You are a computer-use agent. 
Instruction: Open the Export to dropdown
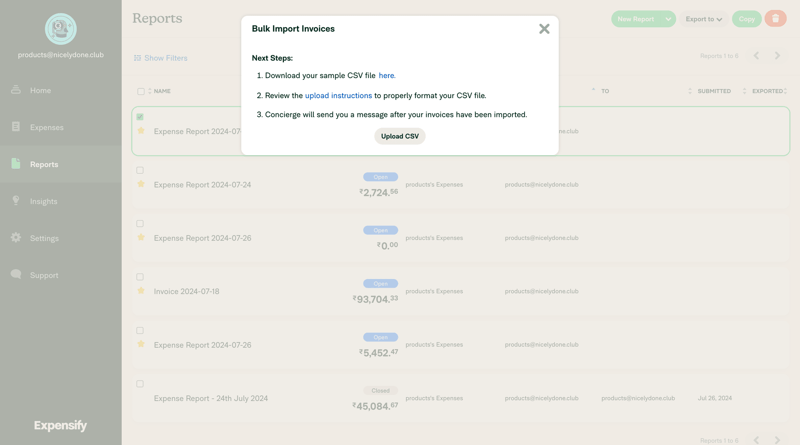tap(704, 19)
